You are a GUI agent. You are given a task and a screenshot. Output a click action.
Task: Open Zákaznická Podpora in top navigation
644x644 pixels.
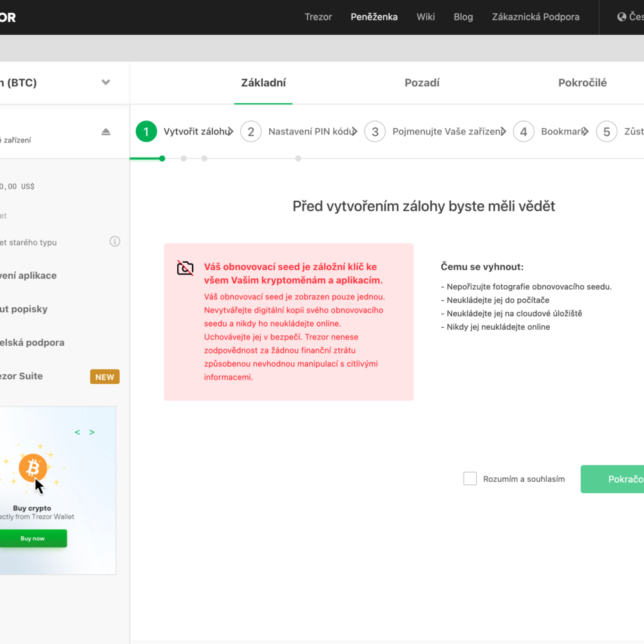535,17
